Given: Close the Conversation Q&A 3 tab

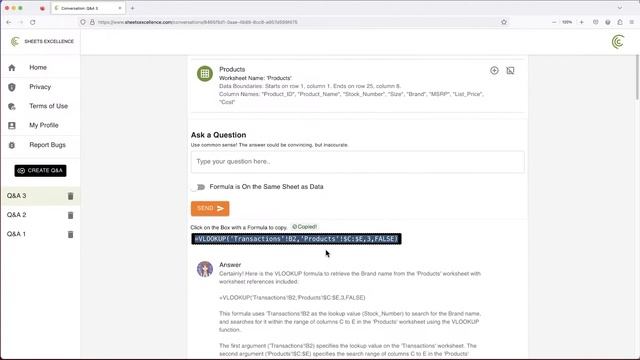Looking at the screenshot, I should pyautogui.click(x=120, y=8).
